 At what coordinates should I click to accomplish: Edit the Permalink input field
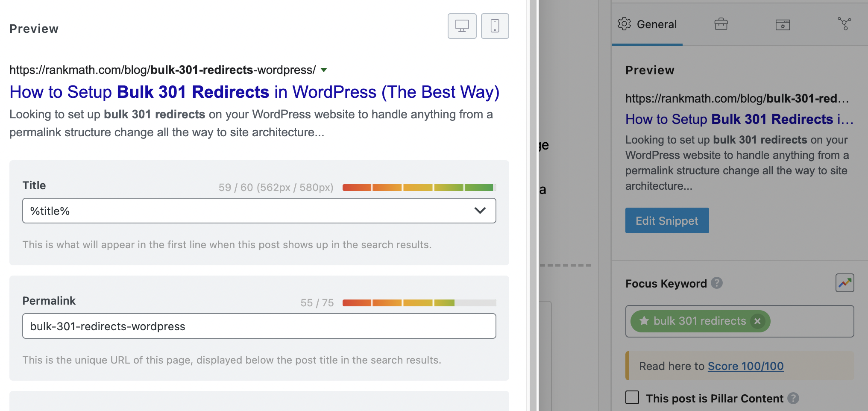[259, 326]
